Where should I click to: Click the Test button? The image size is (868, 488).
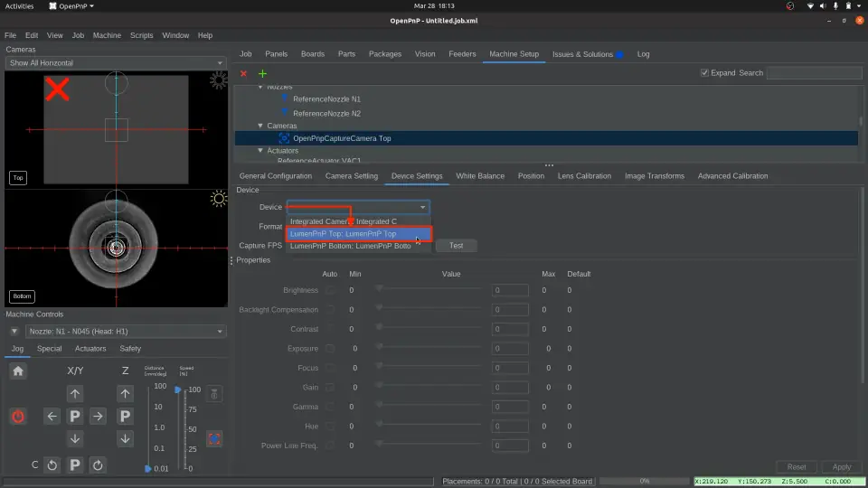(456, 246)
